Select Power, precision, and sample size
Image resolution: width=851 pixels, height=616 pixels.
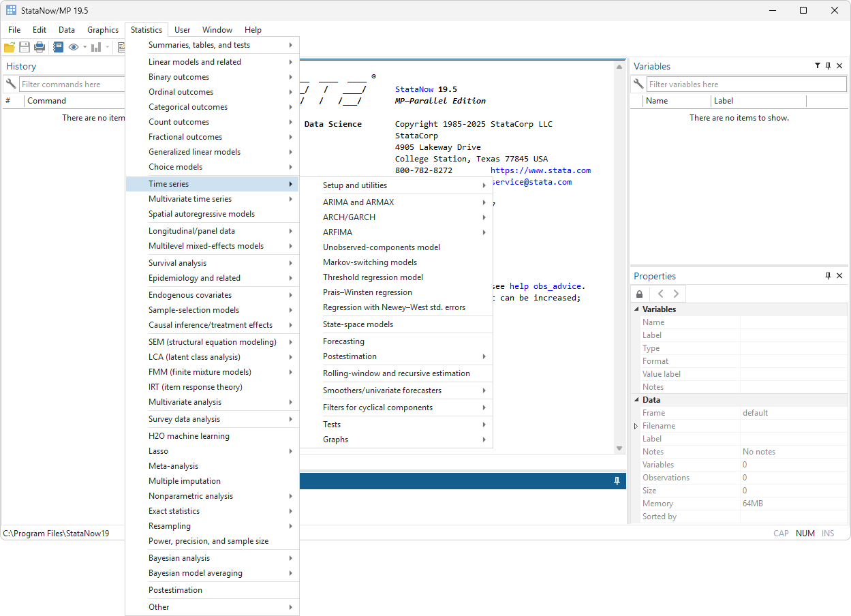tap(213, 541)
